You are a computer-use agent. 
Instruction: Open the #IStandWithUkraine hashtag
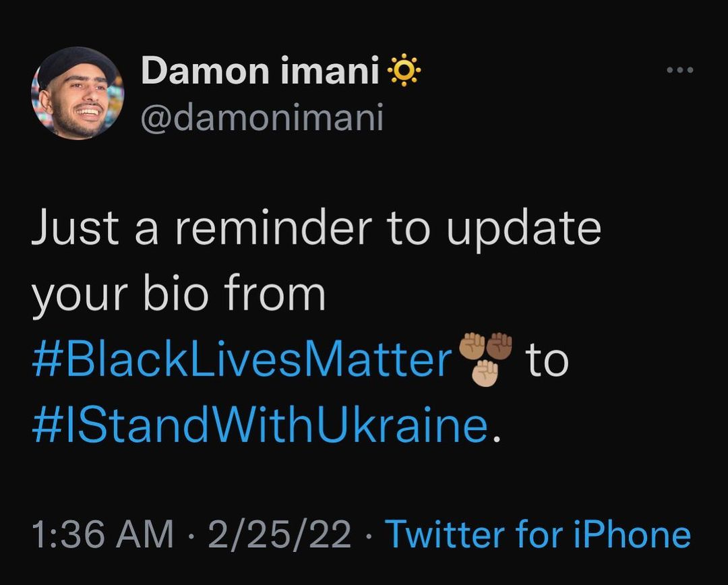pyautogui.click(x=260, y=425)
